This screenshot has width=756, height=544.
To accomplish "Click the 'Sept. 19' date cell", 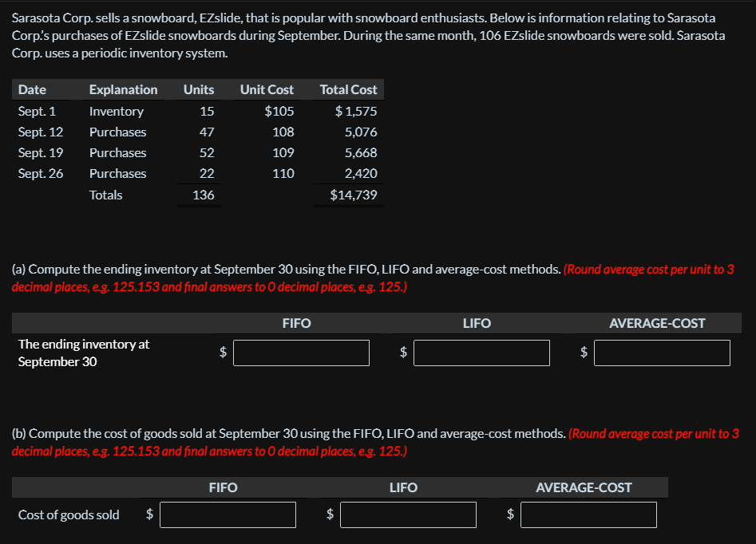I will point(41,152).
